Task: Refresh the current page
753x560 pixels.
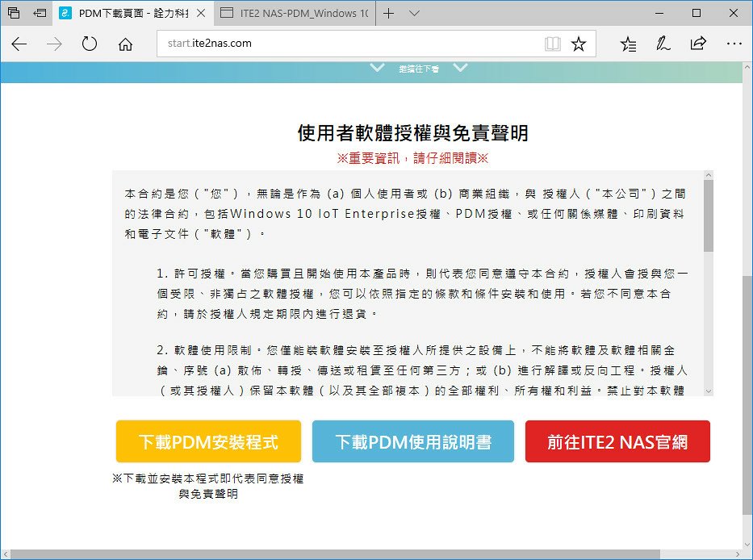Action: [90, 44]
